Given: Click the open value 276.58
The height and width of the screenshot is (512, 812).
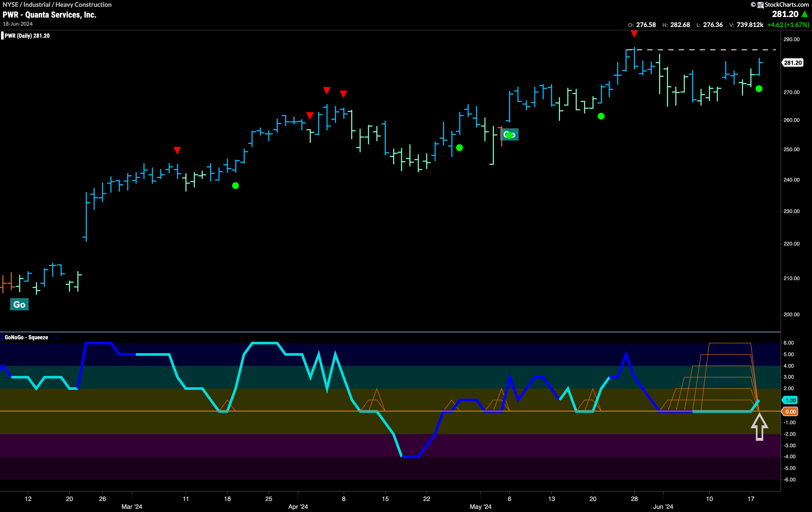Looking at the screenshot, I should (646, 25).
